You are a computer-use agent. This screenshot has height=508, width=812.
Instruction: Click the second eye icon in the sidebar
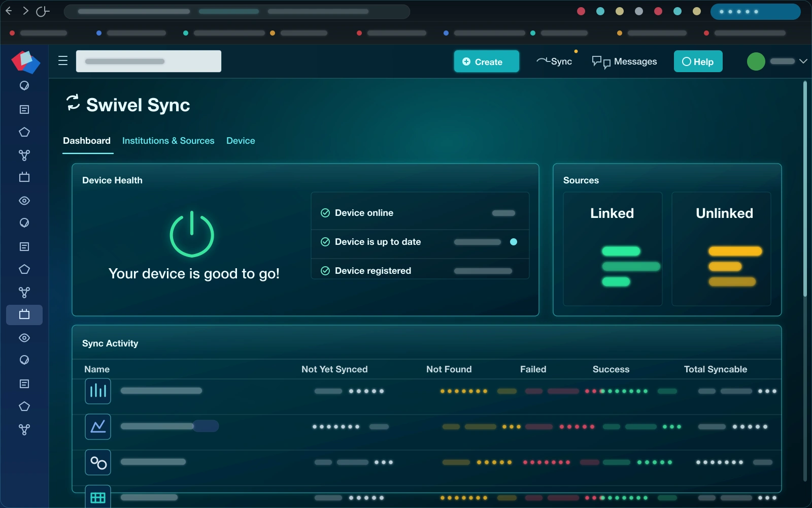click(24, 338)
